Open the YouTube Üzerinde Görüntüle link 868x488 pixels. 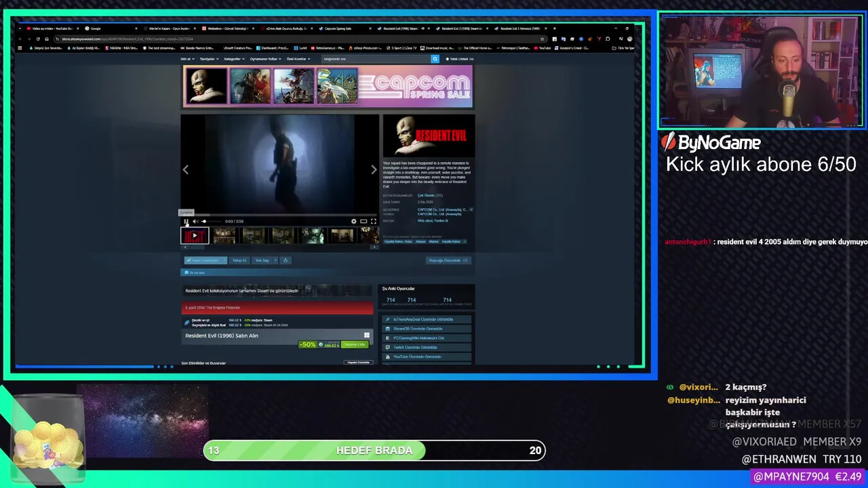pyautogui.click(x=427, y=357)
